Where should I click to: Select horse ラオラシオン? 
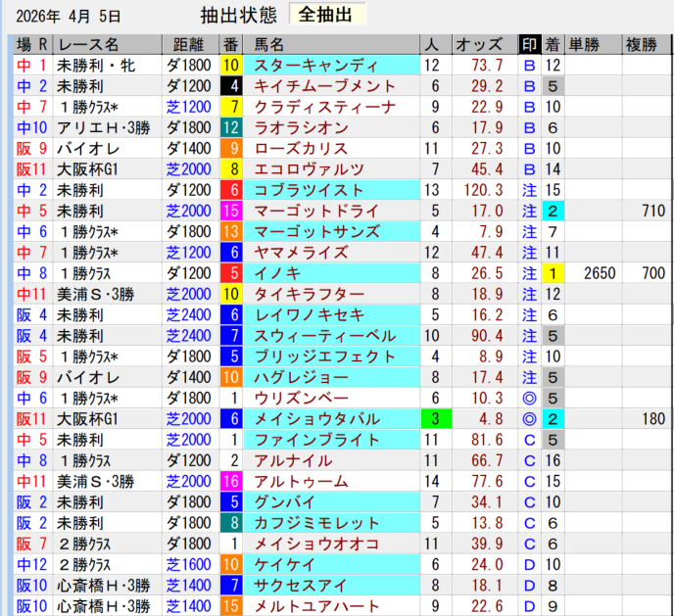pyautogui.click(x=331, y=127)
